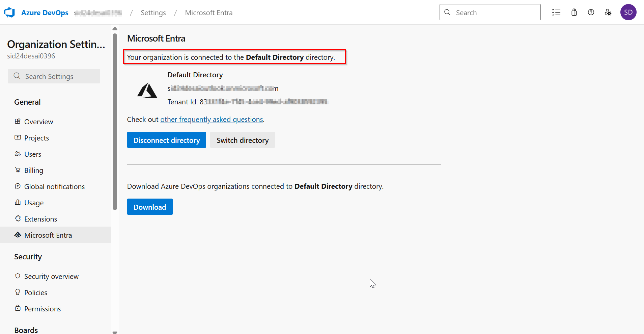
Task: Open the work items checklist icon
Action: [556, 12]
